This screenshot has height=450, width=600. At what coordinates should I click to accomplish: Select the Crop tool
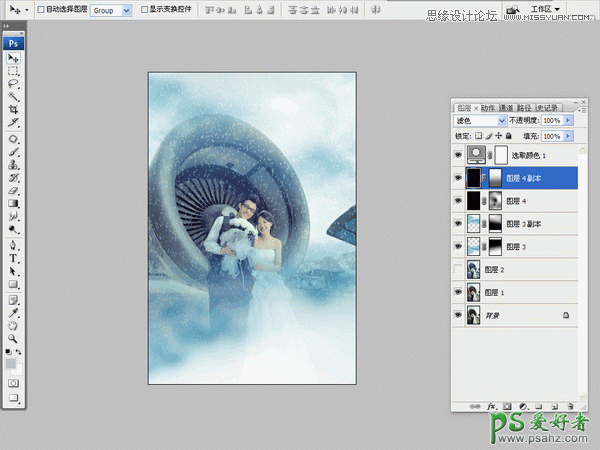14,109
